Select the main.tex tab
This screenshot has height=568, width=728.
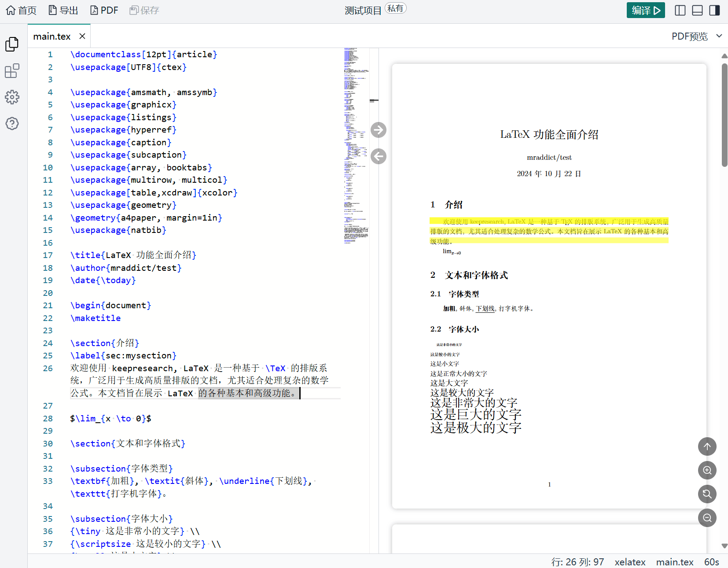[52, 36]
